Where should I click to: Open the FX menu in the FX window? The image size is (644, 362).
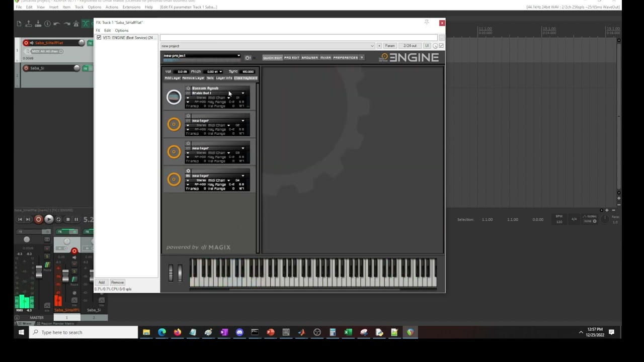[x=98, y=31]
